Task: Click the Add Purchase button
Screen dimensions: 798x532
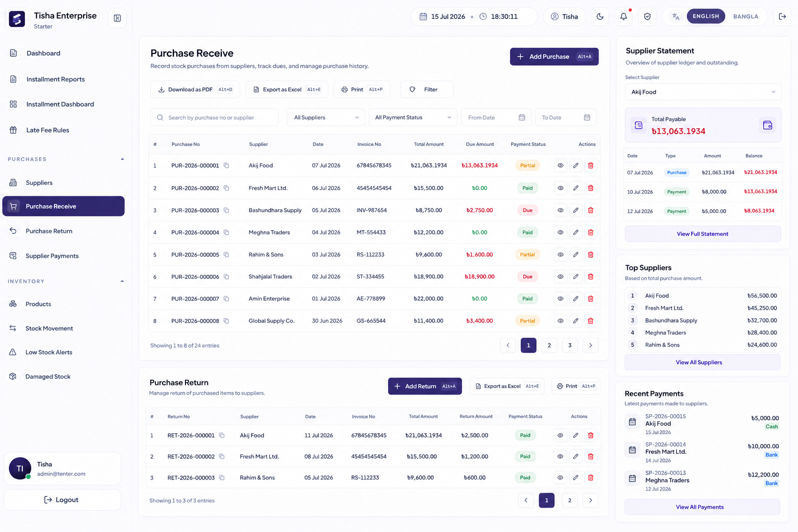Action: (x=554, y=57)
